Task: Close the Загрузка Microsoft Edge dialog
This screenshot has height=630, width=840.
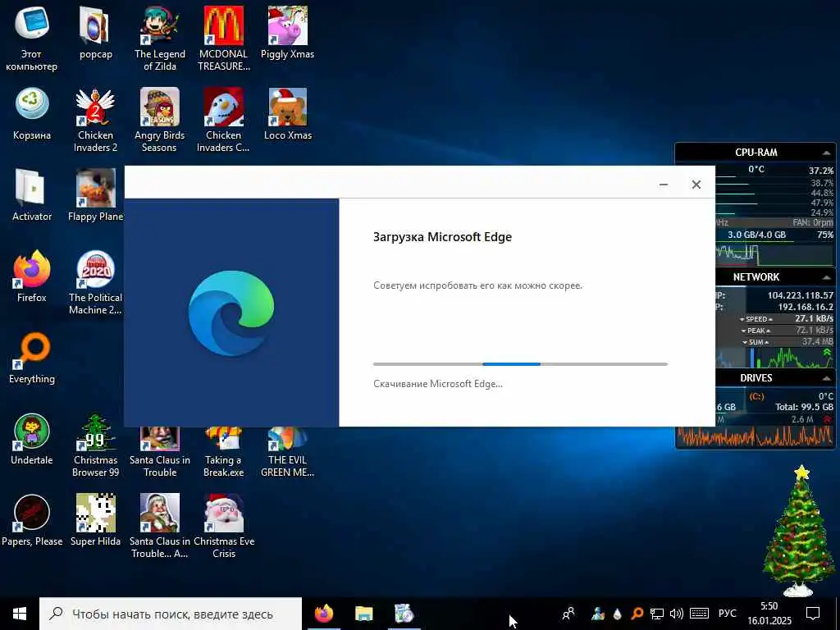Action: pyautogui.click(x=696, y=185)
